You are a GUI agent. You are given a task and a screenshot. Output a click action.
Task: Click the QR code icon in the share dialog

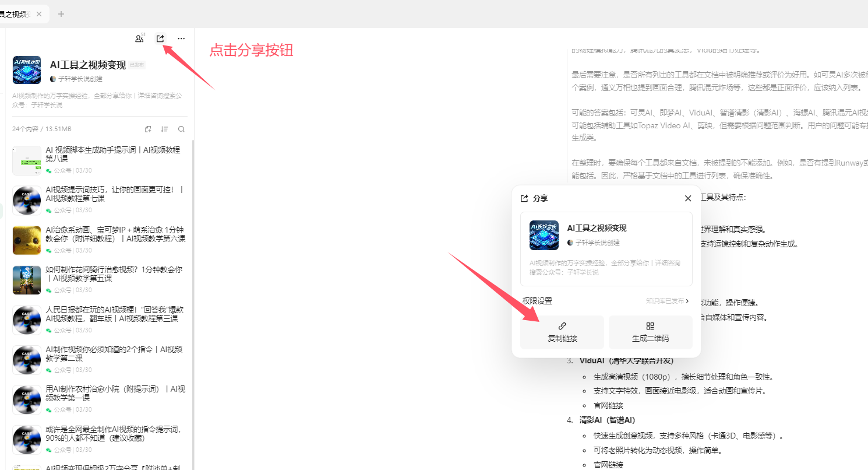coord(650,326)
